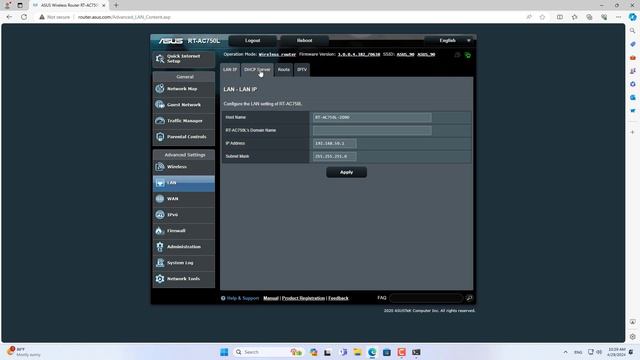
Task: Switch to the LAN IP tab
Action: click(x=230, y=70)
